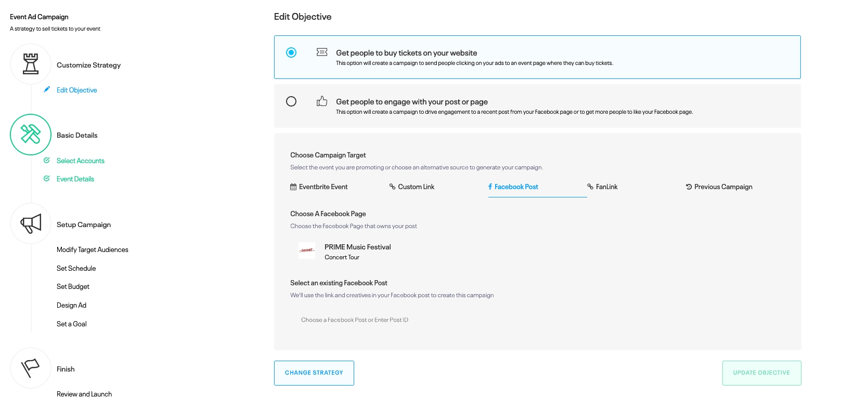Go to the Set Budget step

pyautogui.click(x=73, y=287)
